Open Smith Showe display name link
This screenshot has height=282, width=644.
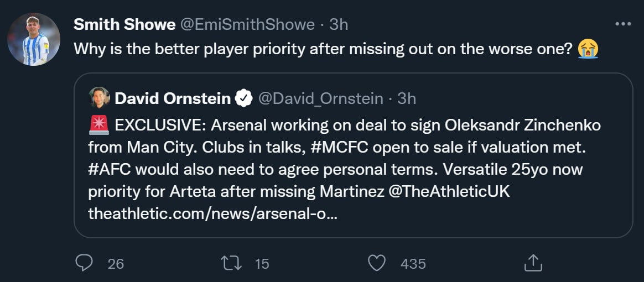(124, 24)
